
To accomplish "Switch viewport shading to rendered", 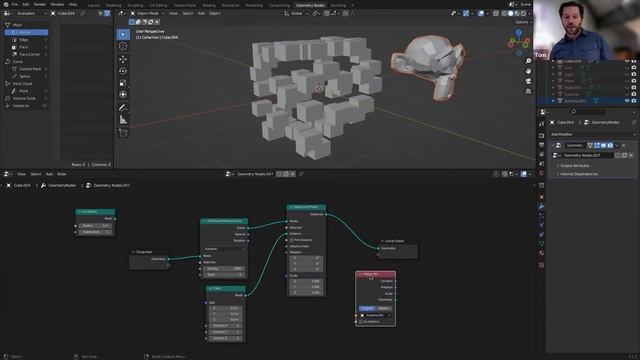I will [x=523, y=13].
